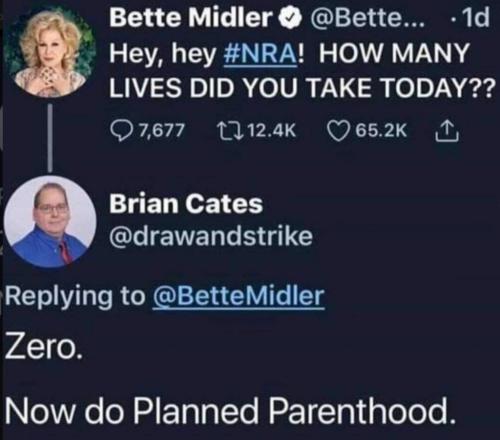This screenshot has height=440, width=500.
Task: Open the @BetteMidler mention link
Action: click(238, 297)
